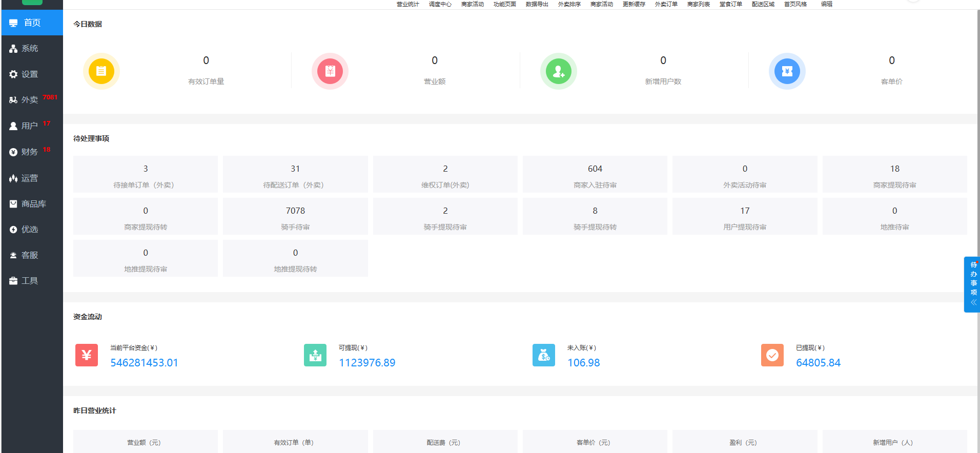980x453 pixels.
Task: Click the red 当前平台资金 yen icon
Action: click(x=87, y=355)
